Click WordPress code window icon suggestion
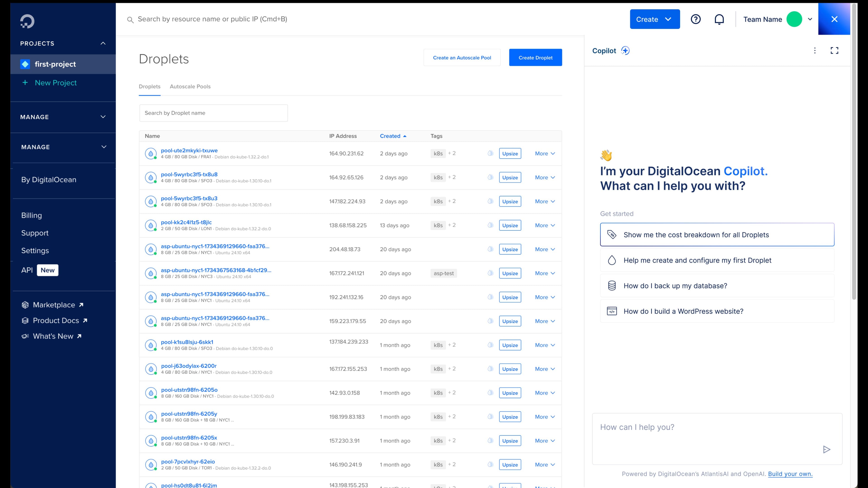The image size is (868, 488). tap(612, 311)
